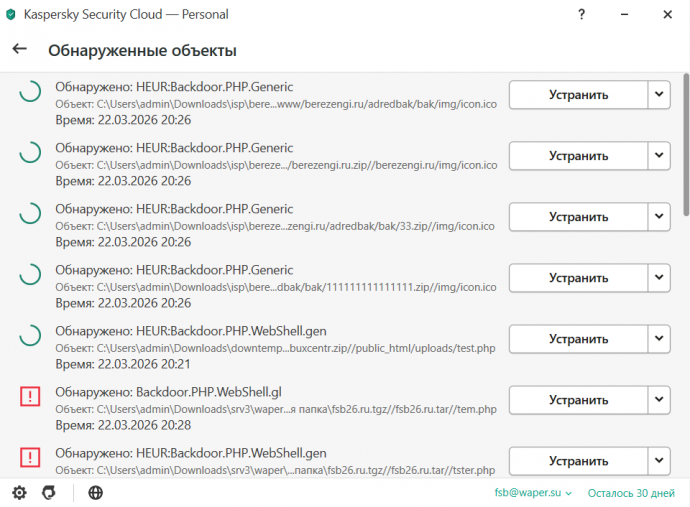Open the fsb@waper.su account dropdown
The height and width of the screenshot is (507, 690).
pyautogui.click(x=533, y=492)
